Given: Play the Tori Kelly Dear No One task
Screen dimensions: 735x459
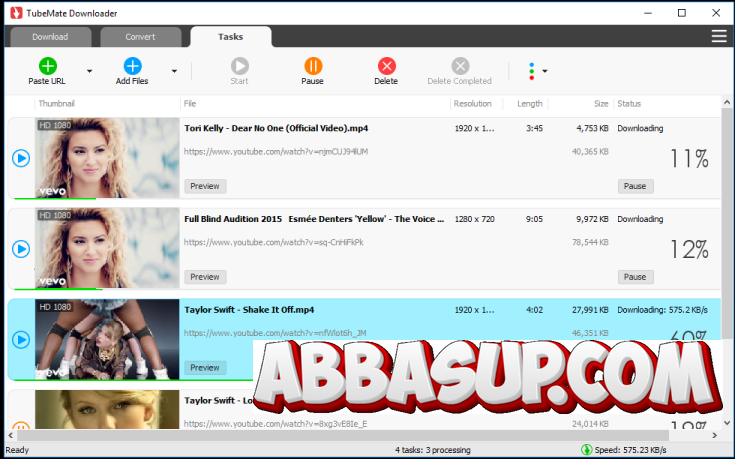Looking at the screenshot, I should coord(21,158).
